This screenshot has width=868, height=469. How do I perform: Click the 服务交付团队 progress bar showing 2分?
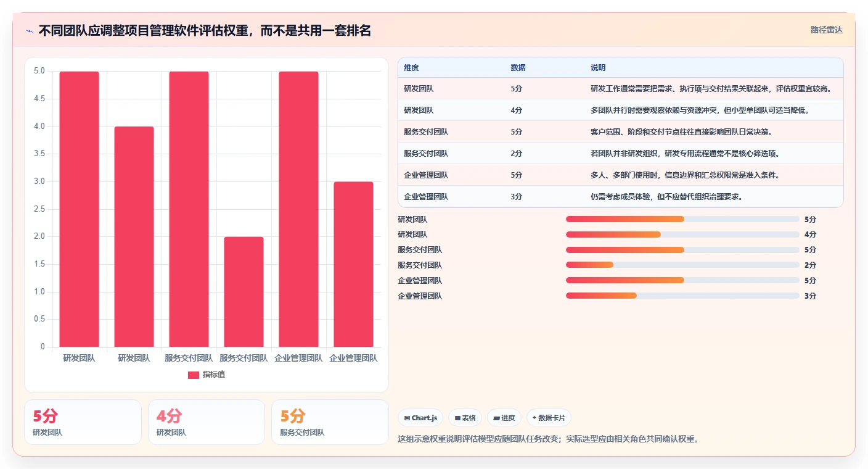click(682, 265)
